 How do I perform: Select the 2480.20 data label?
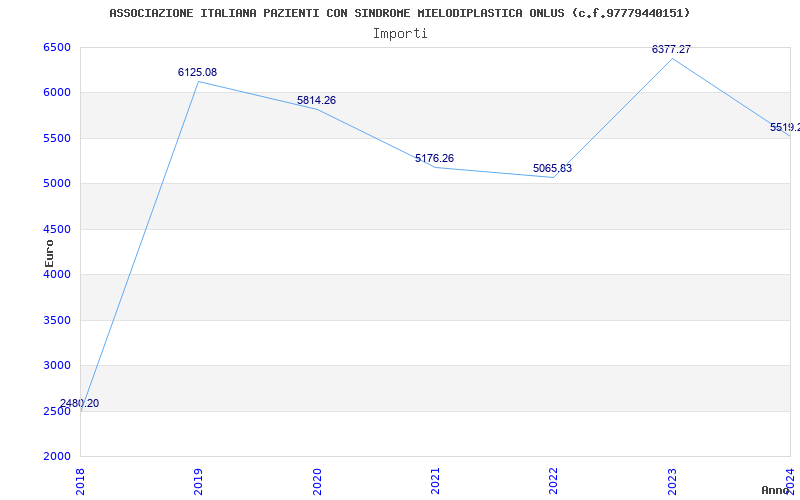click(80, 404)
